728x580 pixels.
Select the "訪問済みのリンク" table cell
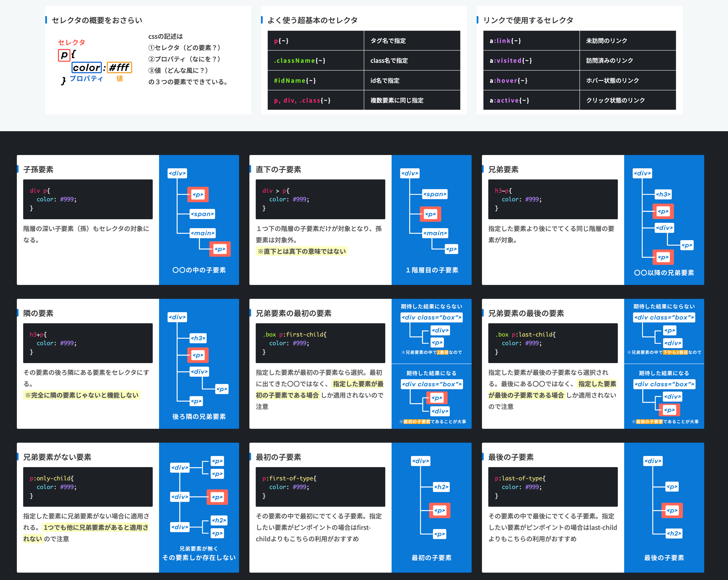pyautogui.click(x=628, y=60)
